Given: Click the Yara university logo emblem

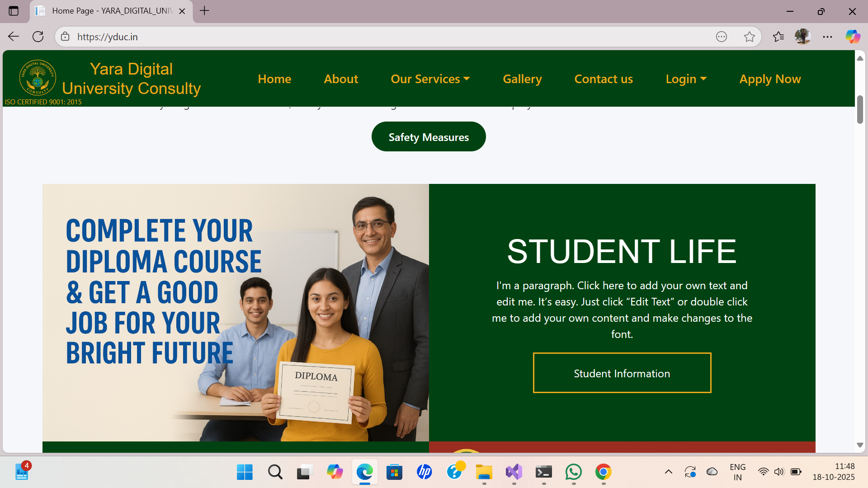Looking at the screenshot, I should point(38,78).
